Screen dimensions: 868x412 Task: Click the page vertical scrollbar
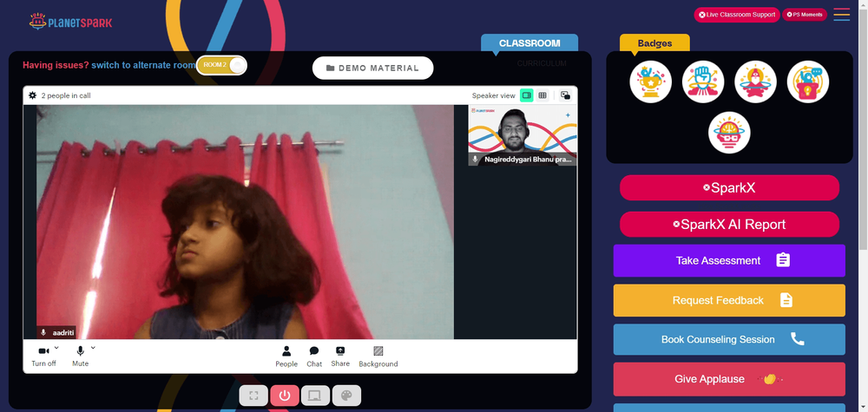pos(864,128)
